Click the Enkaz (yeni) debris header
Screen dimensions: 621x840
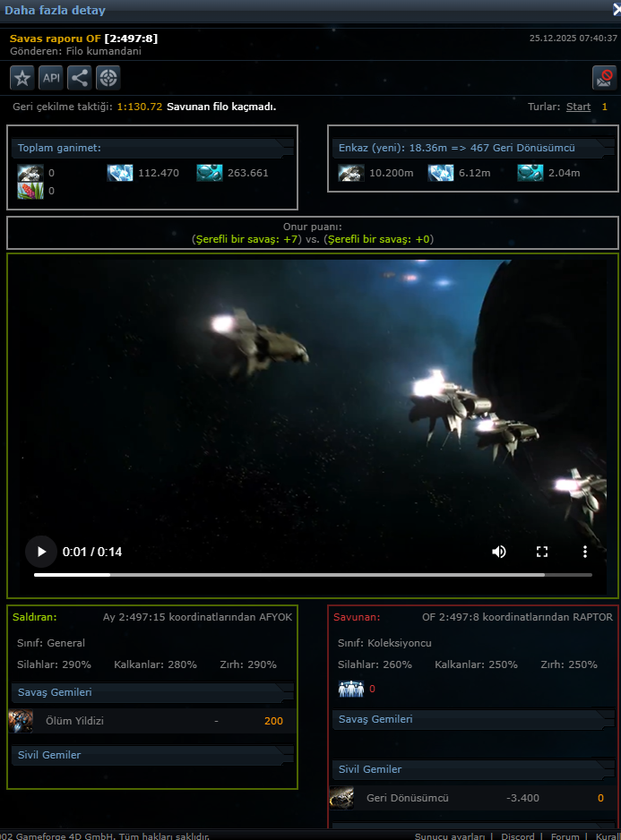pos(473,148)
